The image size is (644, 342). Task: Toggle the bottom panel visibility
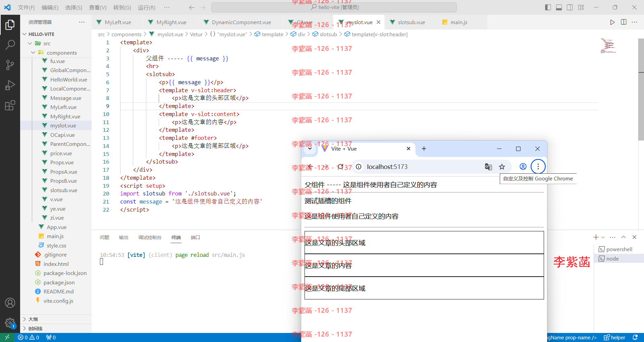[x=559, y=7]
